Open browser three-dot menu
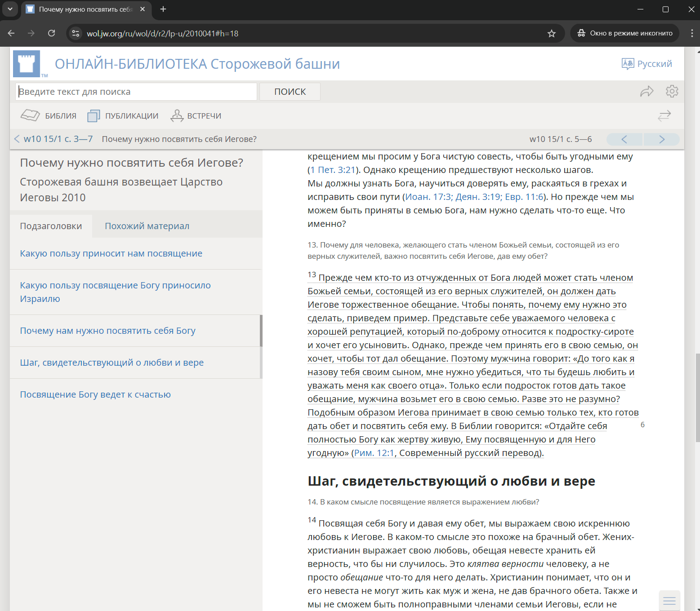 (691, 33)
